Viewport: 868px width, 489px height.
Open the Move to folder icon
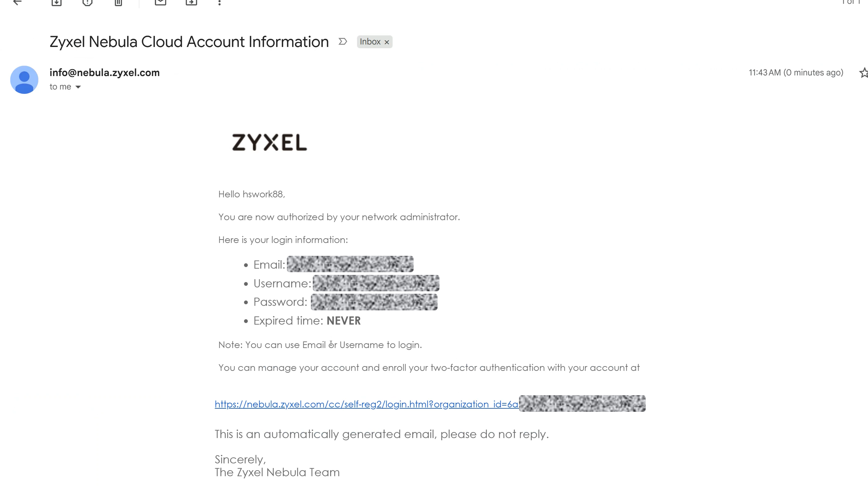(x=192, y=2)
